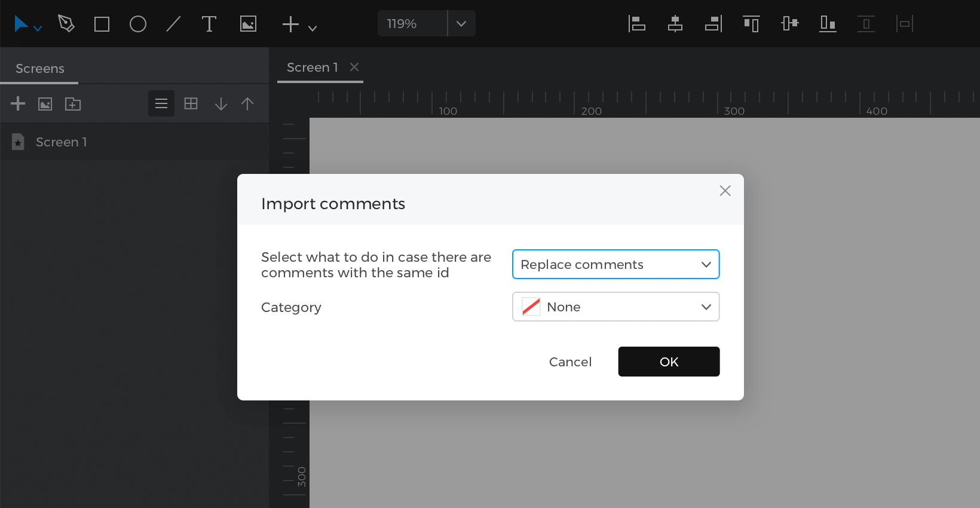980x508 pixels.
Task: Click the align left icon
Action: [x=637, y=24]
